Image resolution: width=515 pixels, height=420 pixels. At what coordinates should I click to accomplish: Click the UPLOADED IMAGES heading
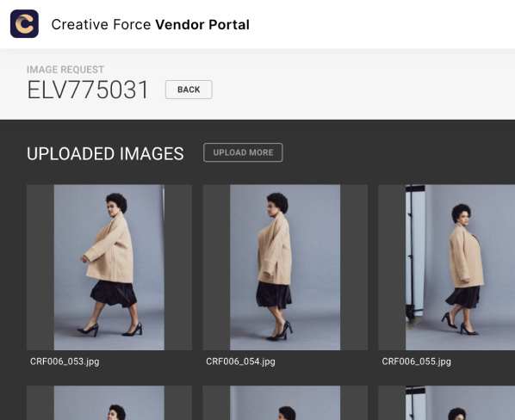[x=105, y=153]
